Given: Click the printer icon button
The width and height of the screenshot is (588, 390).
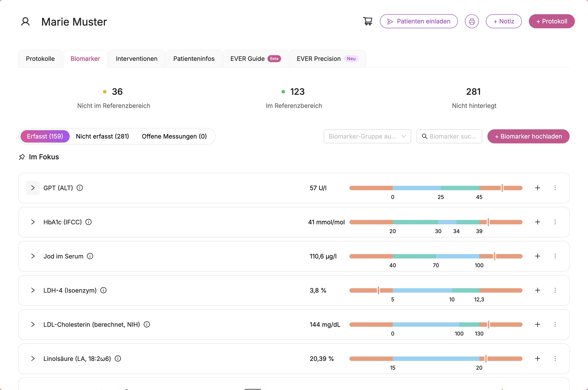Looking at the screenshot, I should click(472, 21).
